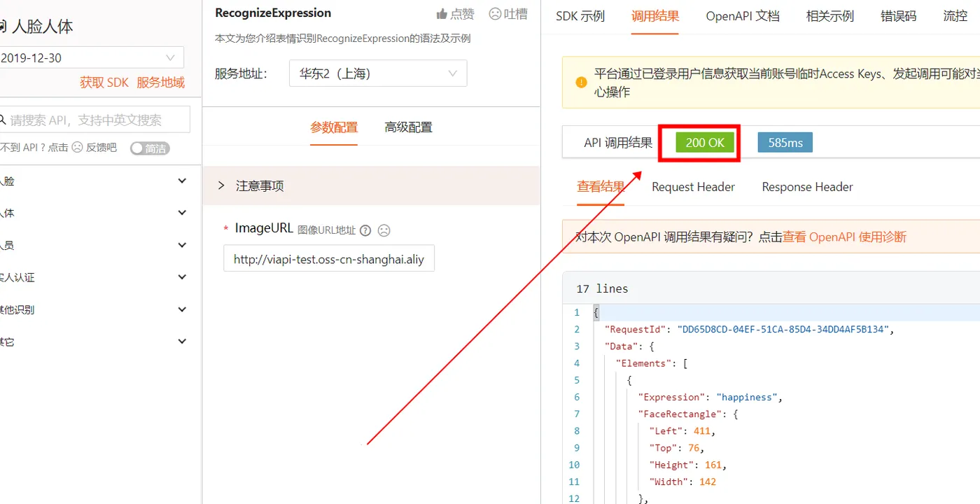Switch to the 调用结果 tab
Viewport: 980px width, 504px height.
pos(655,15)
